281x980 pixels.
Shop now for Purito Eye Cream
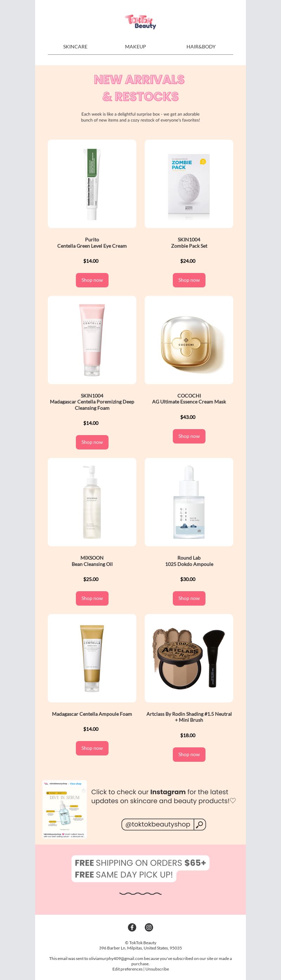(x=92, y=280)
